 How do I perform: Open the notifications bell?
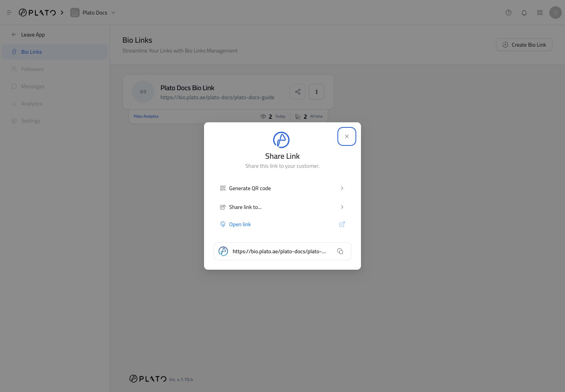(524, 13)
